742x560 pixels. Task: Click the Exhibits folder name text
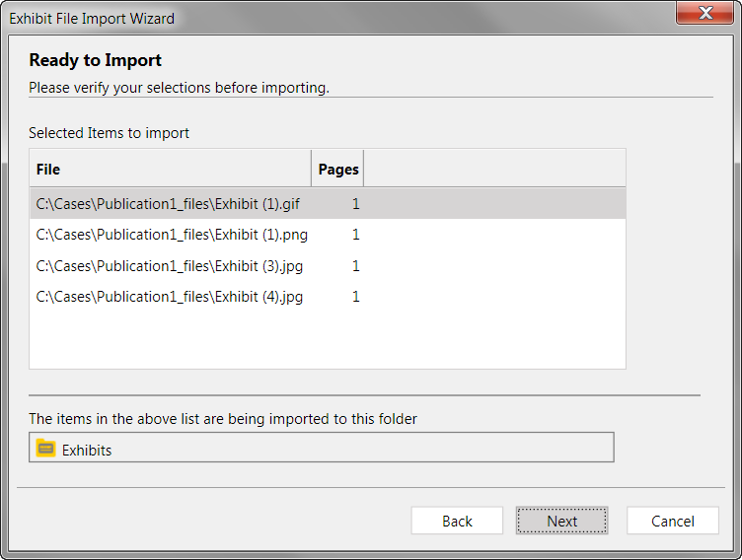tap(87, 451)
